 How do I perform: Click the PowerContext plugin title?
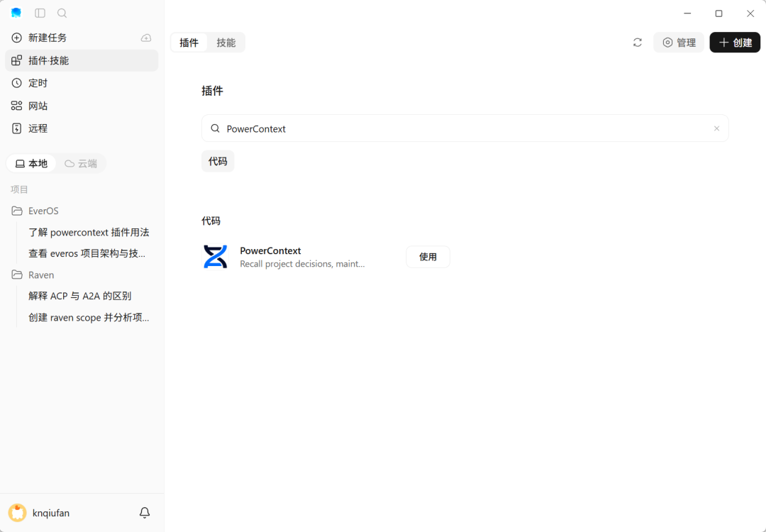click(270, 250)
